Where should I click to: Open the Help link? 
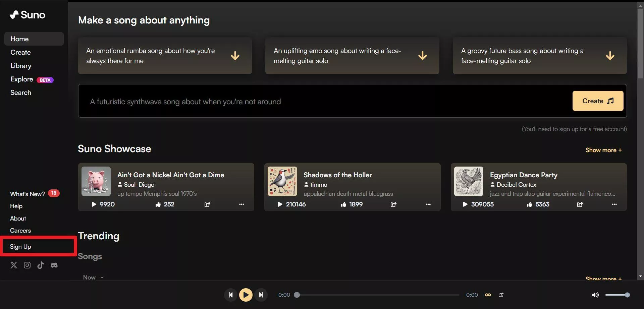point(16,206)
